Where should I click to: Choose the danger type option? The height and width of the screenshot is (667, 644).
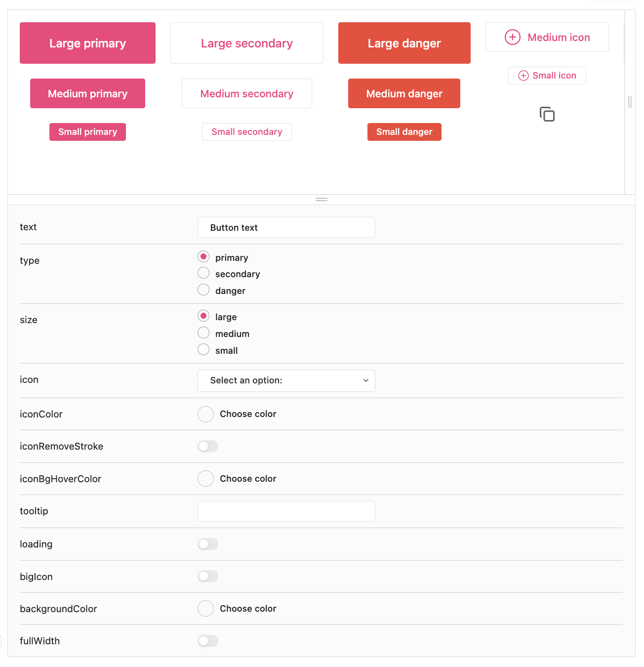point(203,290)
